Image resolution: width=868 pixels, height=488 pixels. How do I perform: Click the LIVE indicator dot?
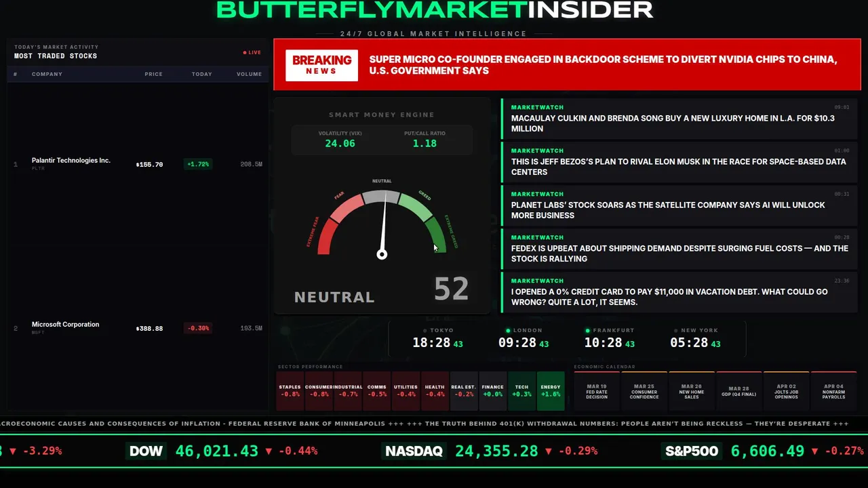click(x=245, y=53)
